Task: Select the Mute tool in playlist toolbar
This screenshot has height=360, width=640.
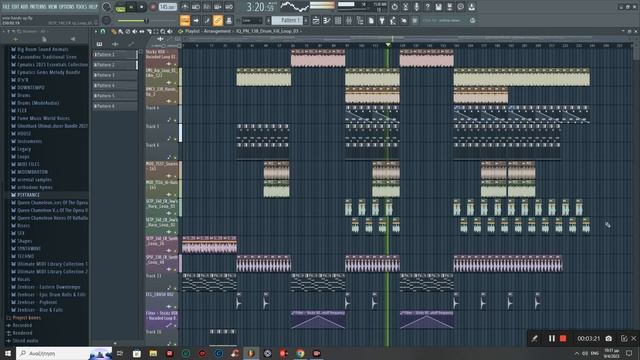Action: (x=134, y=31)
